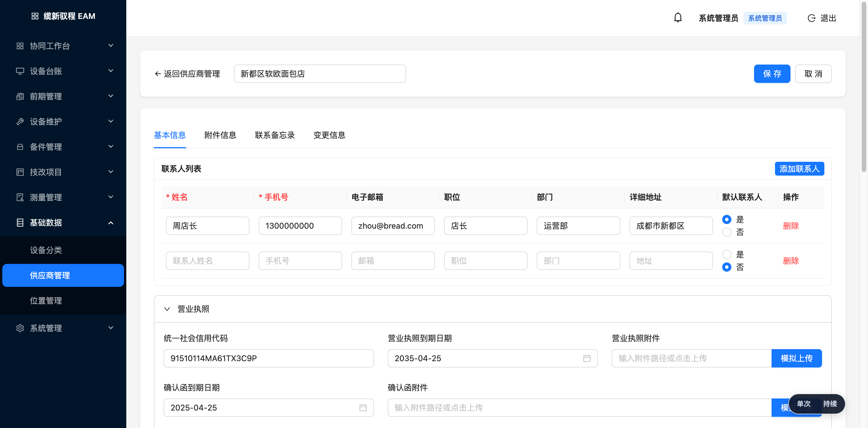Select 是 for the empty contact row
The image size is (868, 428).
coord(726,254)
